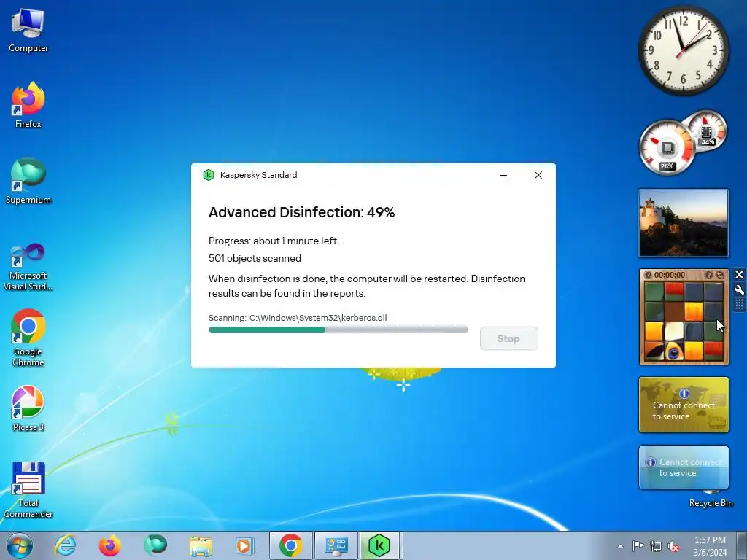Open picture puzzle gadget options wrench
Image resolution: width=747 pixels, height=560 pixels.
click(739, 289)
